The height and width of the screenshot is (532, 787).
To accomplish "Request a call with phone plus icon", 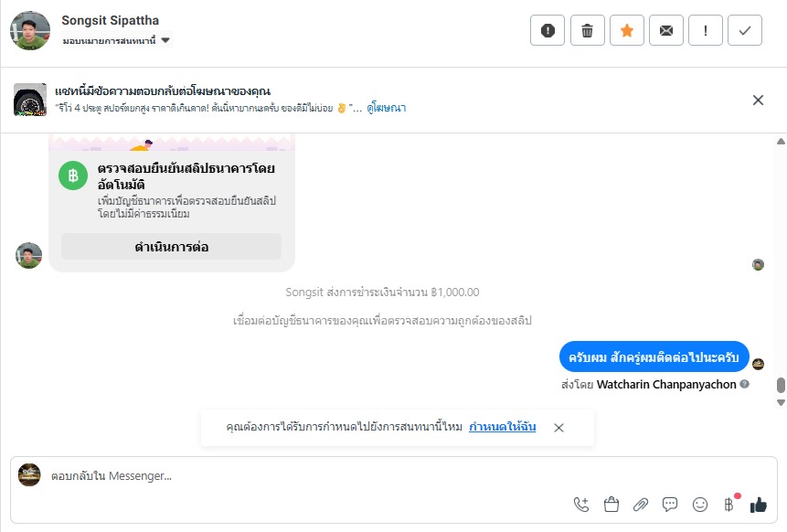I will 581,504.
